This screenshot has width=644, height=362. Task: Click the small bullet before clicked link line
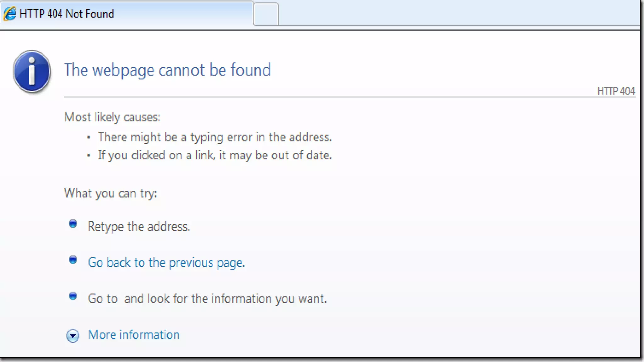point(89,155)
